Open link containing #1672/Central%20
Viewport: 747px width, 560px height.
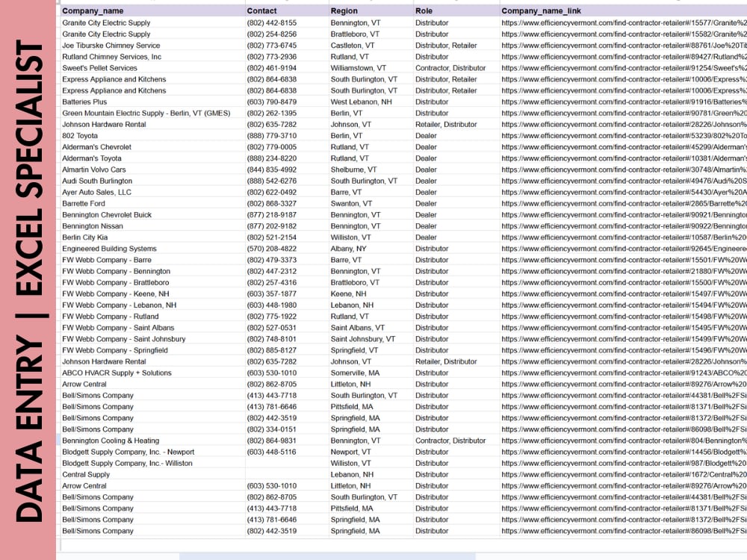coord(624,475)
